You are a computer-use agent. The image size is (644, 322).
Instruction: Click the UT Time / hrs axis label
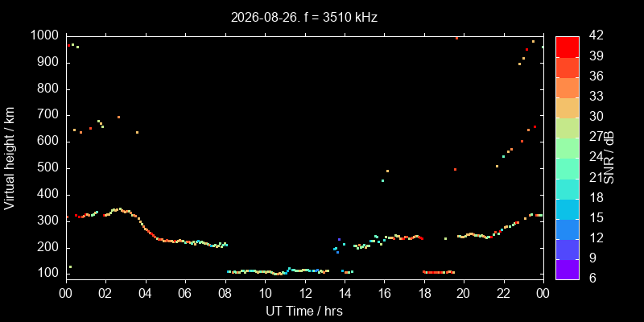pyautogui.click(x=304, y=311)
